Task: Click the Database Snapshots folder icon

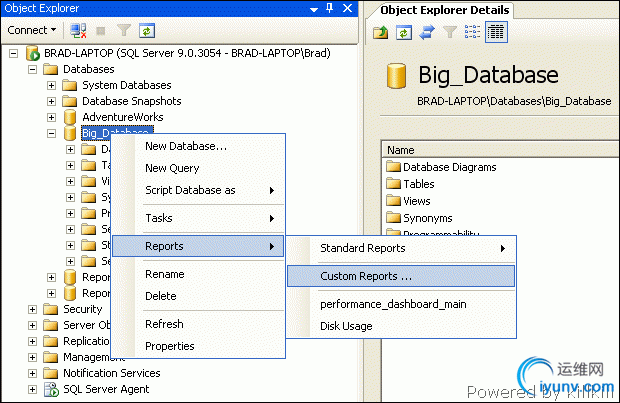Action: [70, 101]
